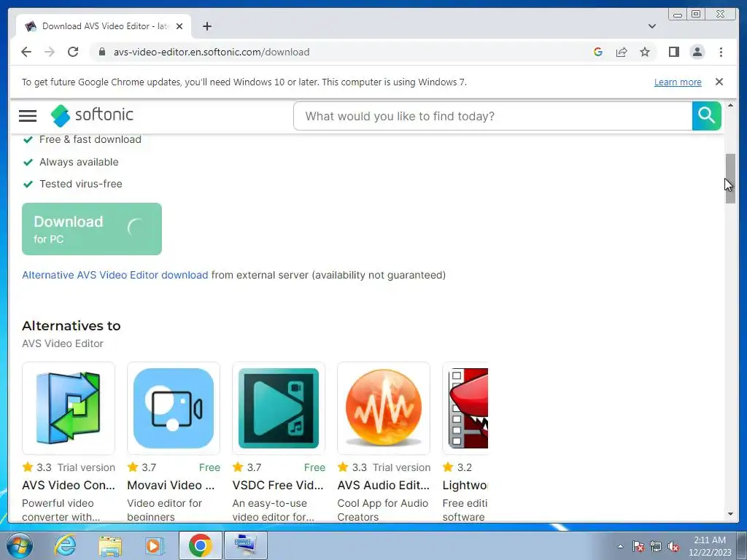Click the Google icon in address bar
The width and height of the screenshot is (747, 560).
(x=598, y=52)
